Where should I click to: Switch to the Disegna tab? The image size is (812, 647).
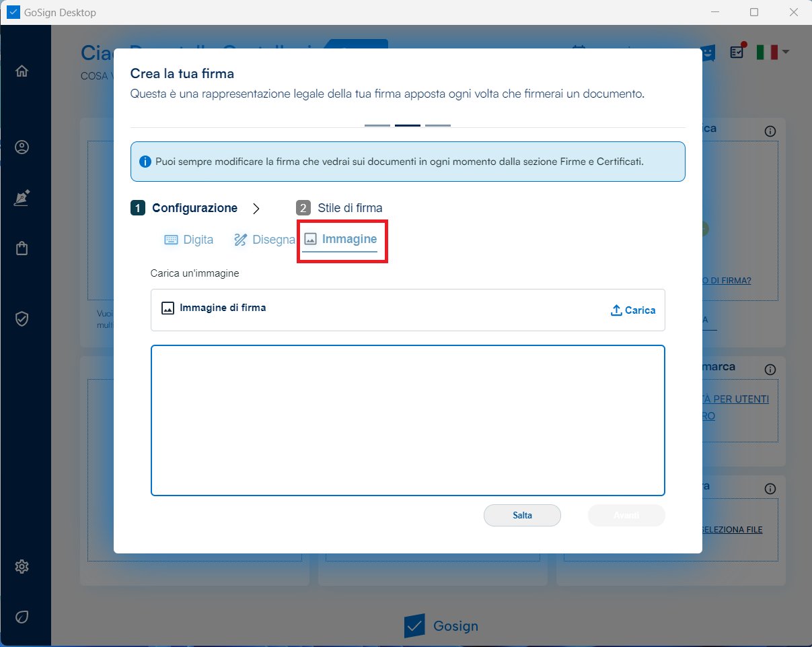264,240
